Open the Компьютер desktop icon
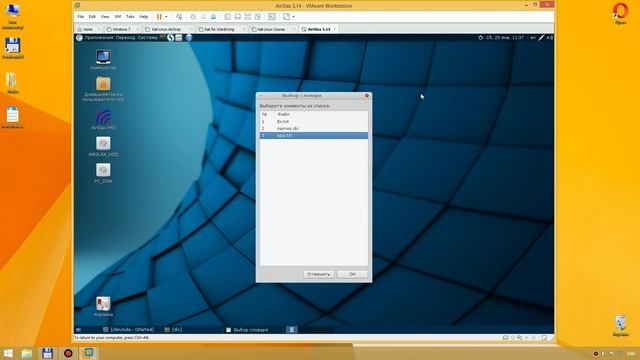640x360 pixels. coord(103,60)
